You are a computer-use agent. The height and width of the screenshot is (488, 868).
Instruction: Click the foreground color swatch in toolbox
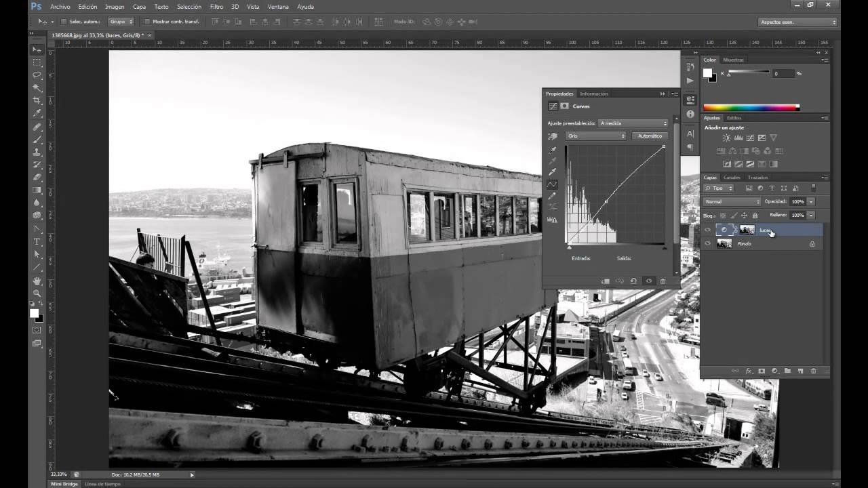(34, 313)
